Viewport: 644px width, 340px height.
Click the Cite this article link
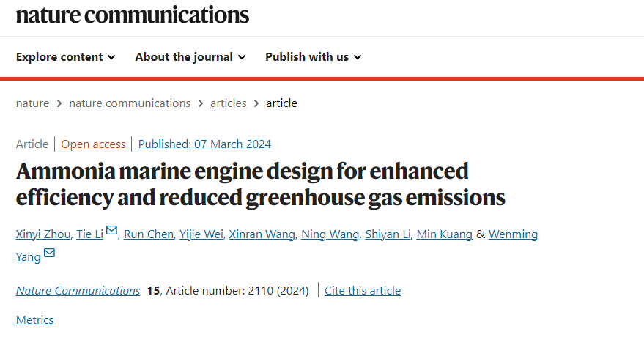point(363,291)
